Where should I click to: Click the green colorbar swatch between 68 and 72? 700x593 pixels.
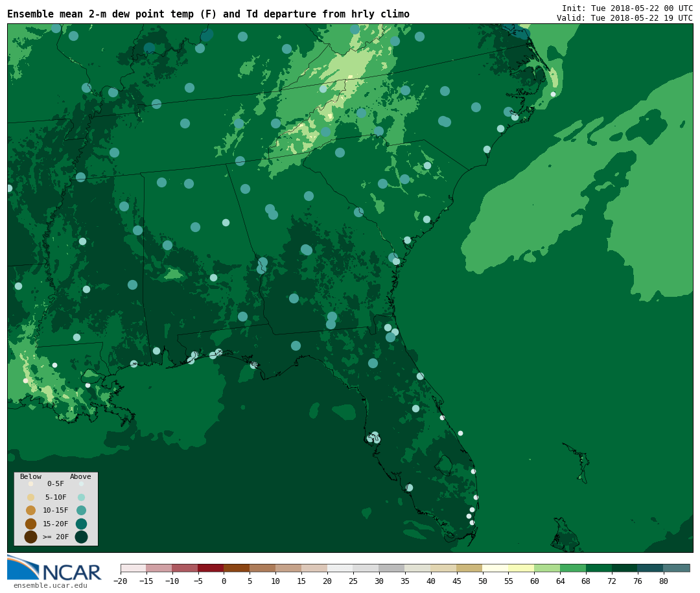click(x=599, y=568)
